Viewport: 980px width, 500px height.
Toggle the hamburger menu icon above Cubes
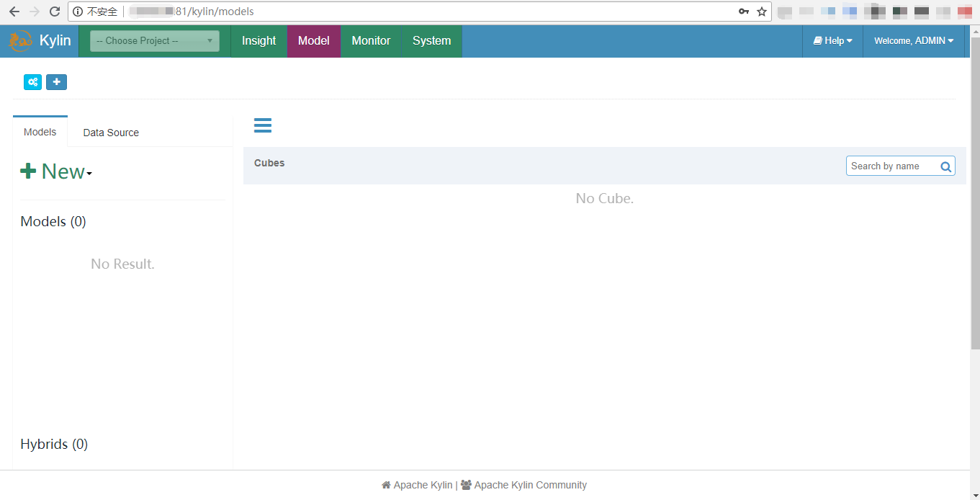pyautogui.click(x=263, y=125)
